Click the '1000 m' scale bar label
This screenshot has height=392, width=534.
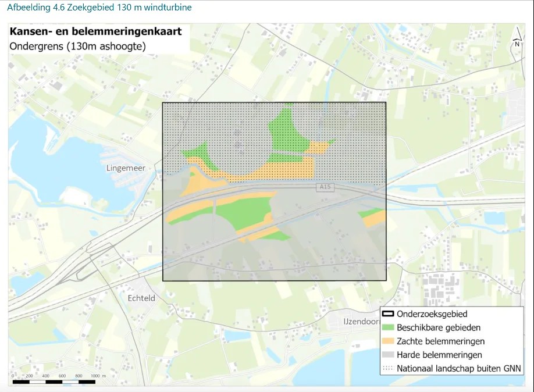98,376
